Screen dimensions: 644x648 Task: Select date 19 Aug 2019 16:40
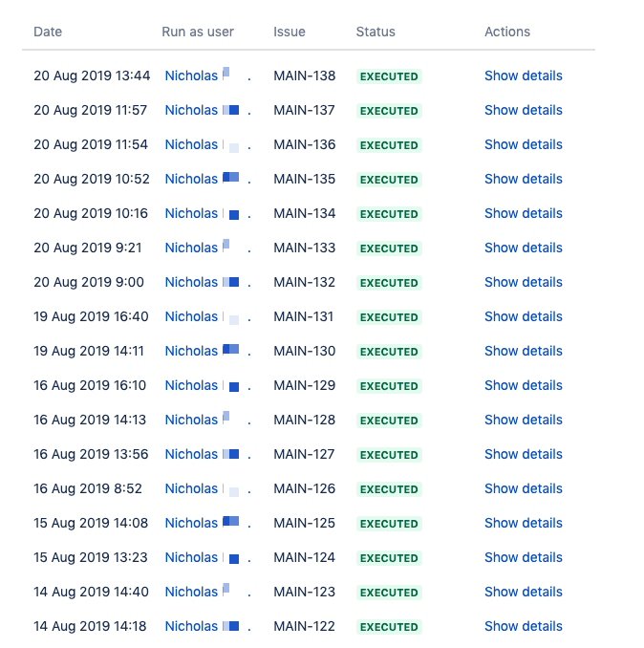pos(91,316)
